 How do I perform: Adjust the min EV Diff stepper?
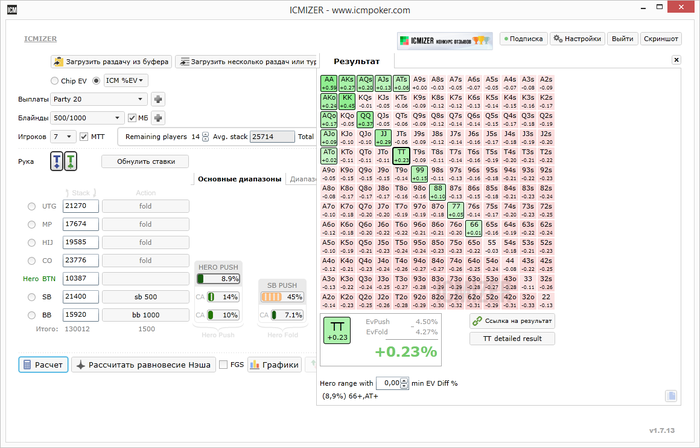click(404, 383)
